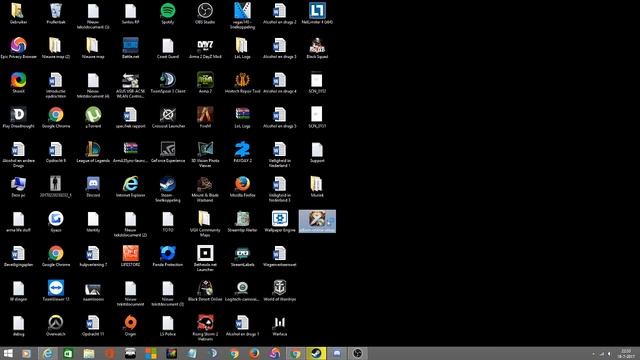Screen dimensions: 640x360
Task: Open the taskbar clock and date
Action: coord(626,353)
